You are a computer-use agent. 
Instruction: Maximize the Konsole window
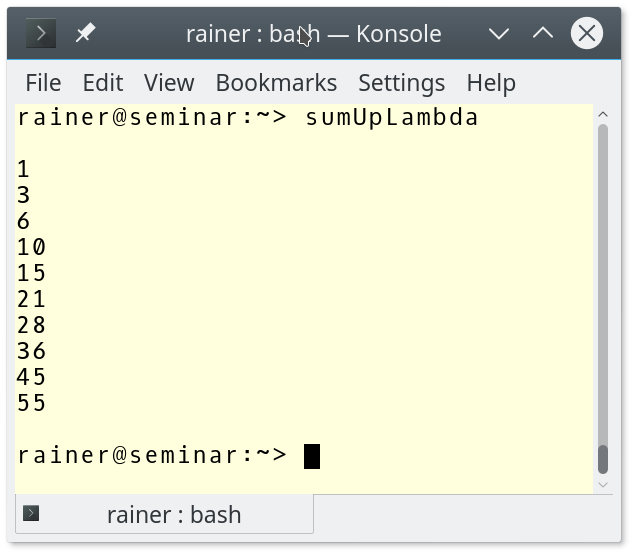point(543,34)
